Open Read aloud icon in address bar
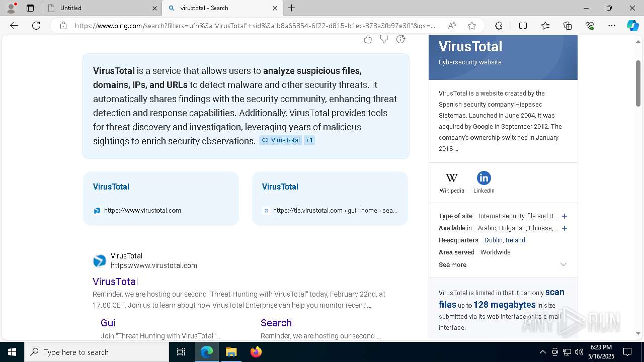The width and height of the screenshot is (644, 362). (452, 26)
